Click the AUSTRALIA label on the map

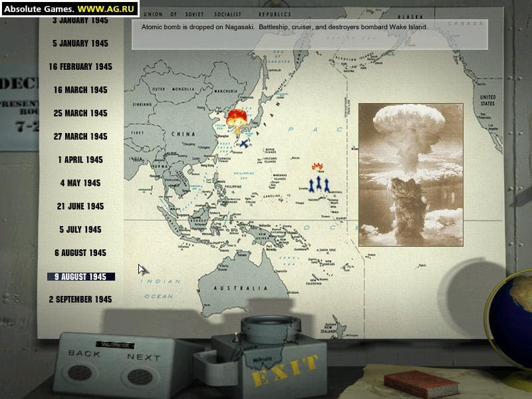(x=241, y=288)
